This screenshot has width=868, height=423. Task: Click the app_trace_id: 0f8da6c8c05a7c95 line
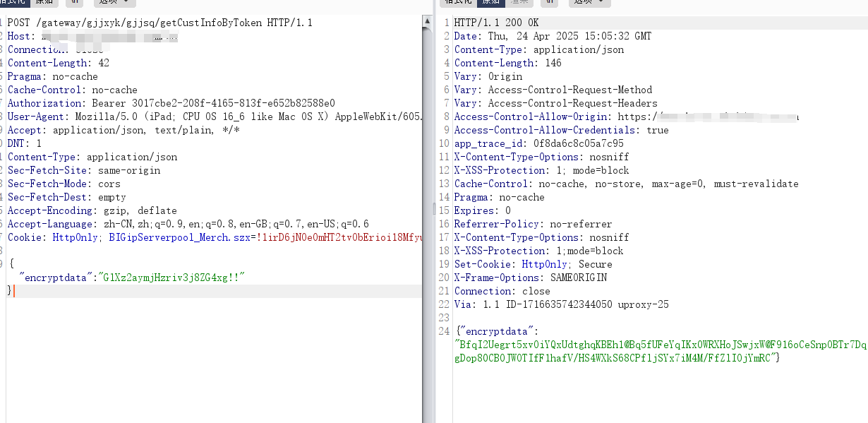pos(539,143)
